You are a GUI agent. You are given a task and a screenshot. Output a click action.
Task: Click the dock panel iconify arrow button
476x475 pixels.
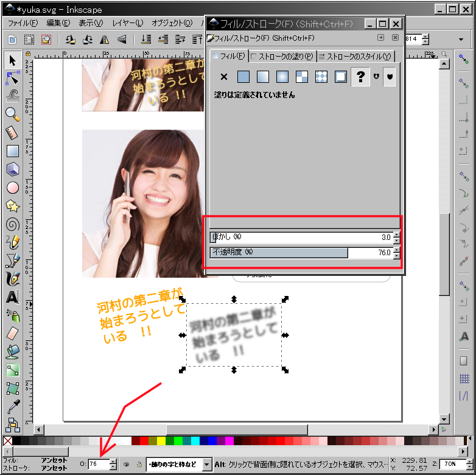pyautogui.click(x=380, y=37)
